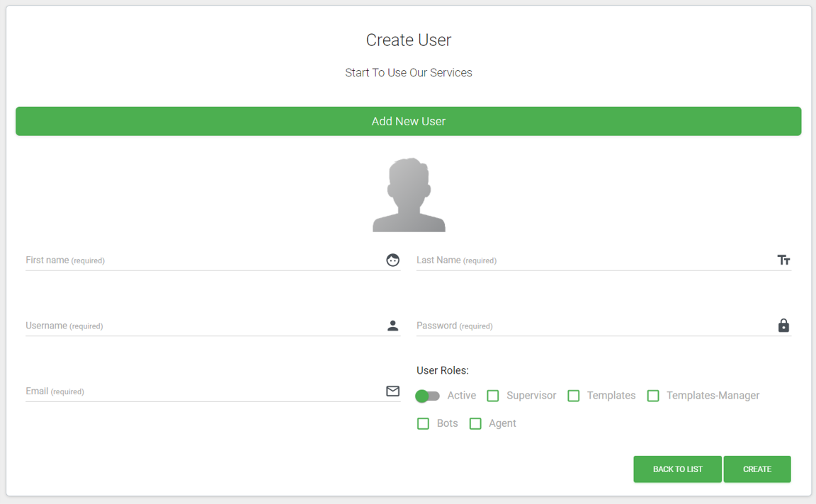Screen dimensions: 816x504
Task: Click the green Add New User bar
Action: point(408,121)
